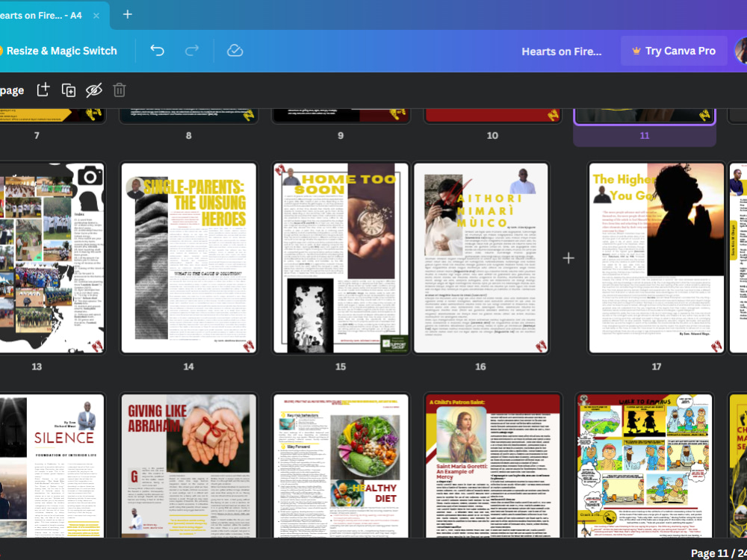Click the add page import icon

point(43,90)
